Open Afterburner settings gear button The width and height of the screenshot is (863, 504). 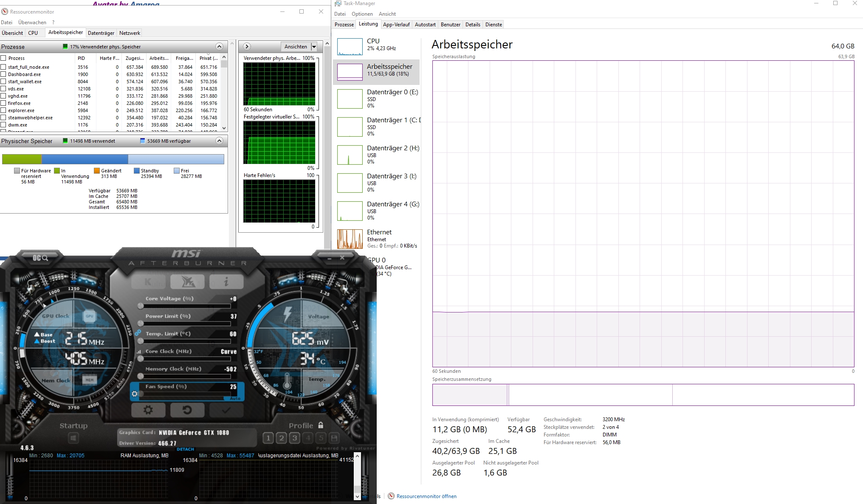click(148, 410)
